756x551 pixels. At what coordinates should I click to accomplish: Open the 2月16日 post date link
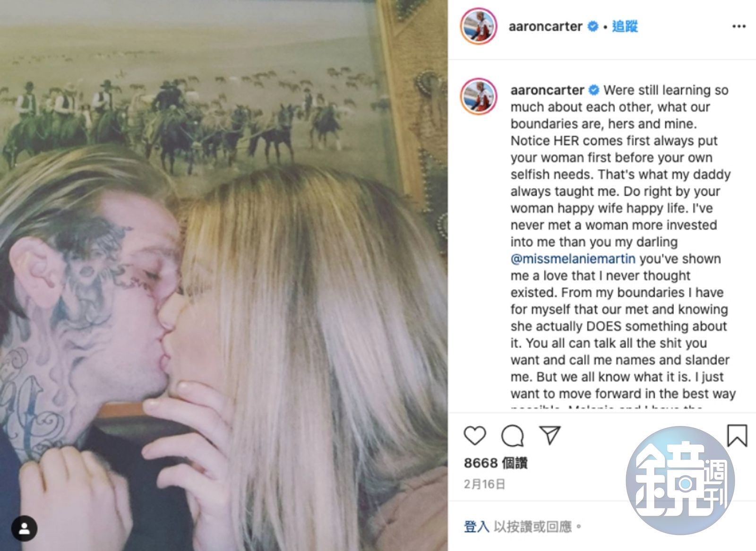[x=484, y=484]
